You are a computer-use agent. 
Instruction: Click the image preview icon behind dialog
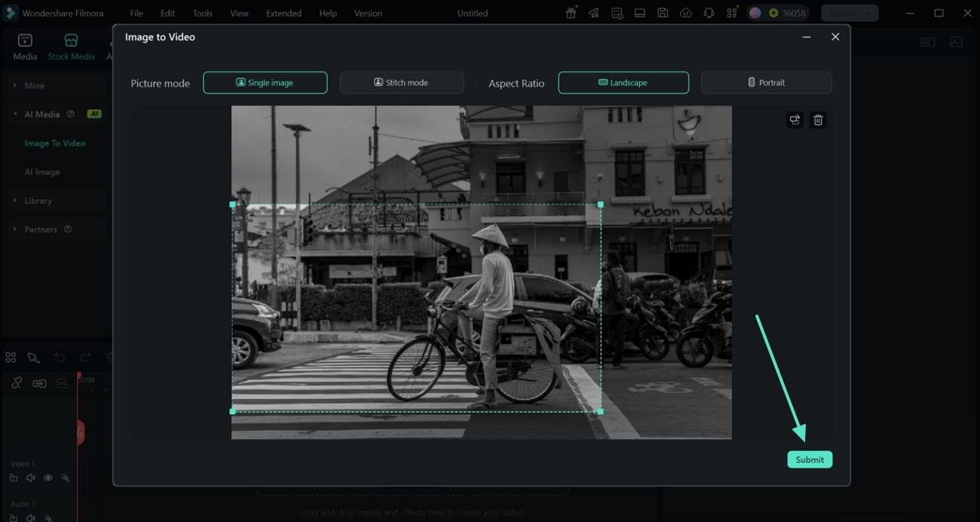click(x=956, y=42)
